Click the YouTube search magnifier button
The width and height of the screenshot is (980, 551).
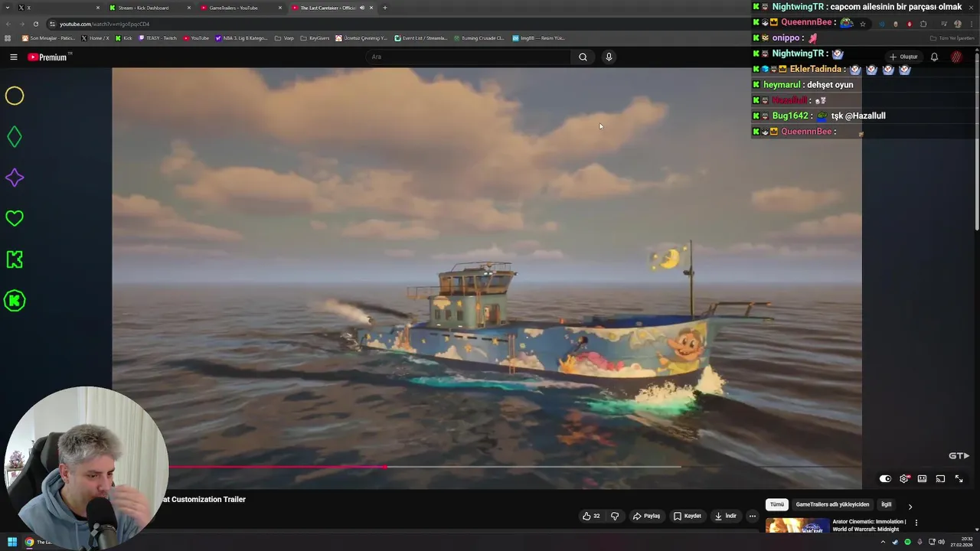(x=583, y=57)
